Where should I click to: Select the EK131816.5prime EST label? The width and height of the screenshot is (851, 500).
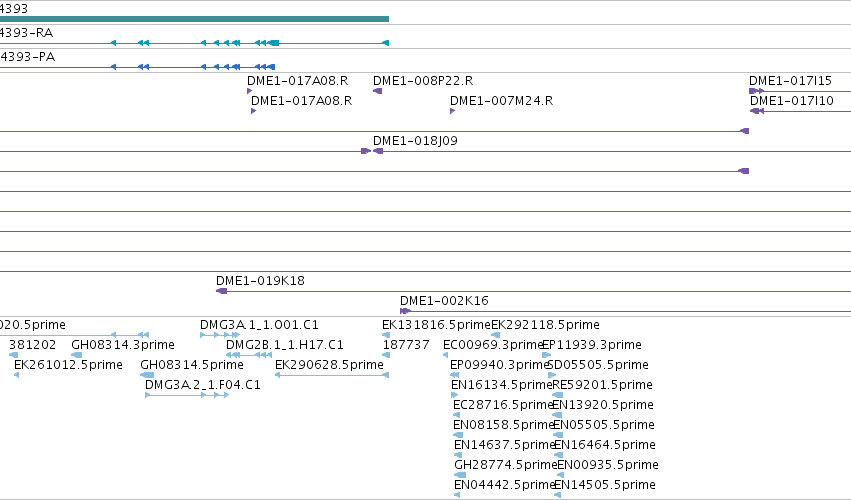(436, 325)
